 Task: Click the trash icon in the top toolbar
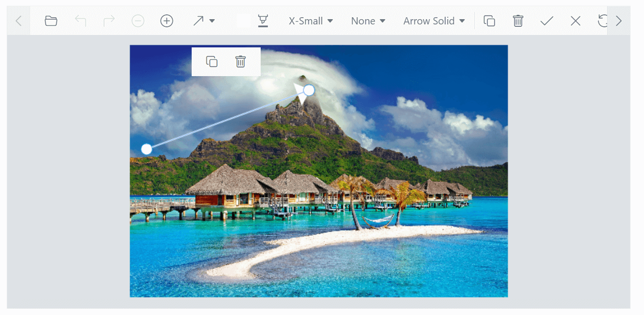518,21
